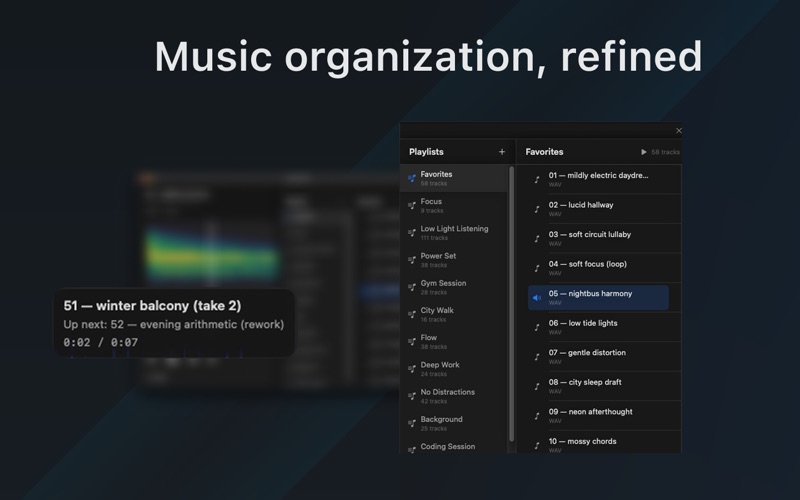
Task: Select the Background playlist
Action: pos(454,423)
